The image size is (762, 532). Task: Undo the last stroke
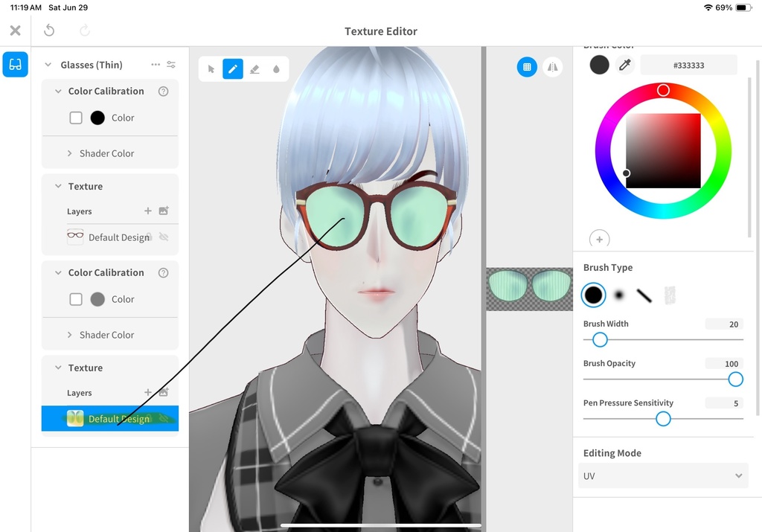(49, 31)
